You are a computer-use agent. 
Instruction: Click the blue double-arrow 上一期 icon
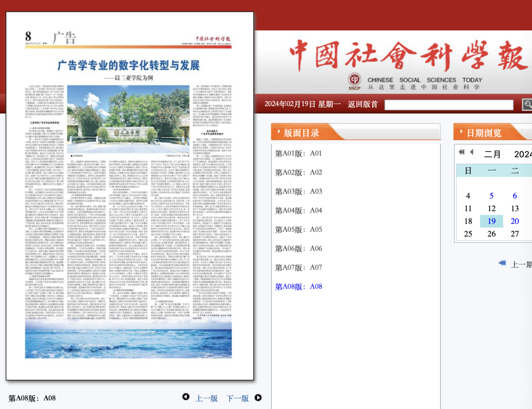[x=502, y=263]
